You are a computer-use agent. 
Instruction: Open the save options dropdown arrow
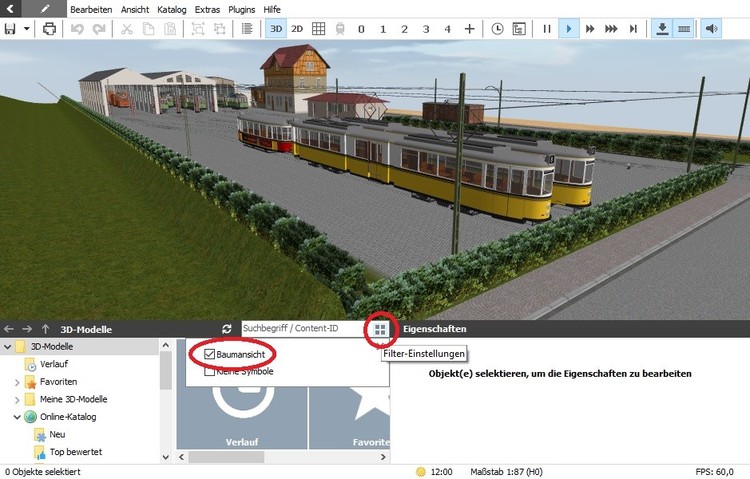pos(27,29)
